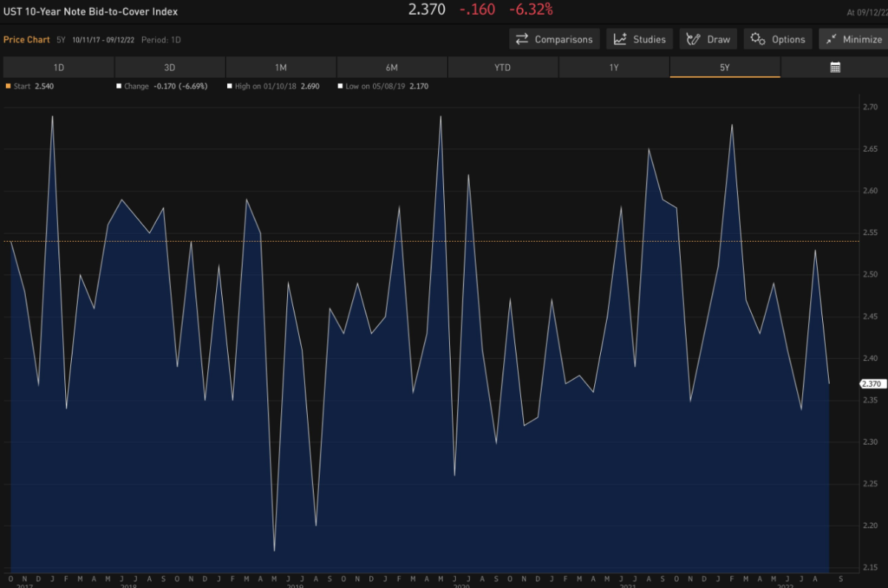This screenshot has height=588, width=888.
Task: Switch to the 3D period tab
Action: click(169, 67)
